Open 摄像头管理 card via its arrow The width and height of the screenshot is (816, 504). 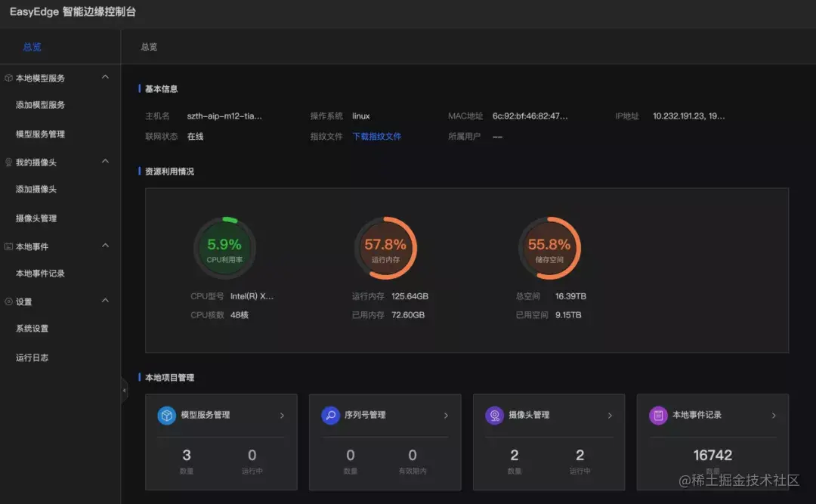610,416
